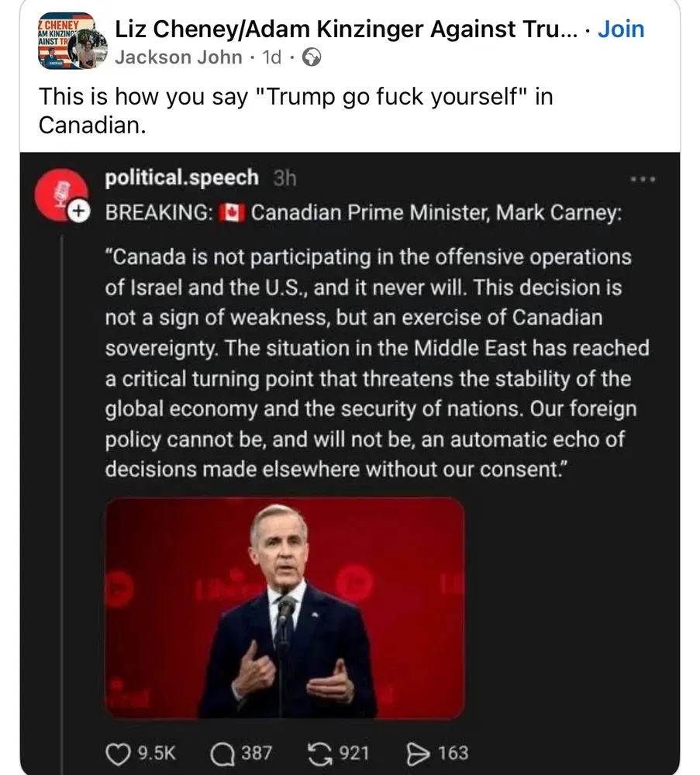
Task: Open comments via the speech bubble icon
Action: point(223,753)
